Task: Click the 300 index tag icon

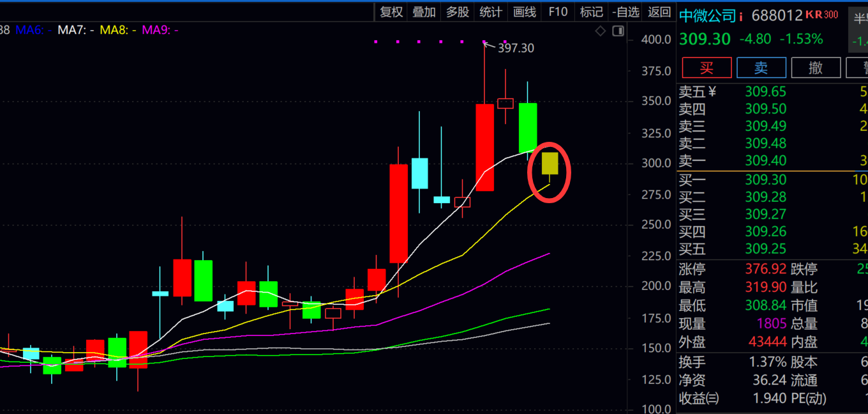Action: click(x=831, y=15)
